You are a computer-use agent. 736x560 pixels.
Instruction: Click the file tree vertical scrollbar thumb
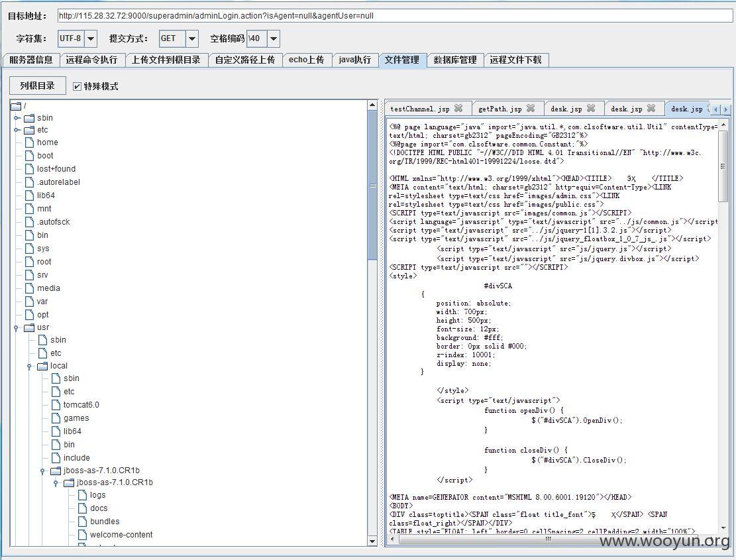[x=373, y=186]
